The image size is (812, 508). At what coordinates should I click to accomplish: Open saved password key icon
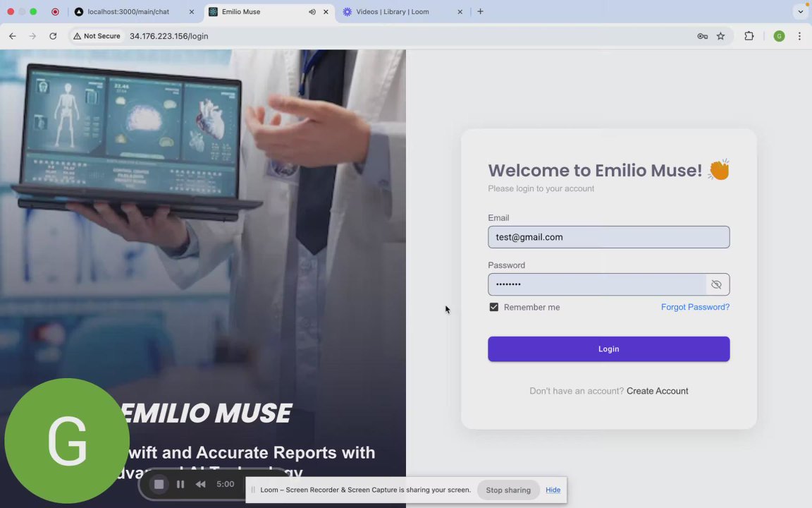[x=702, y=36]
